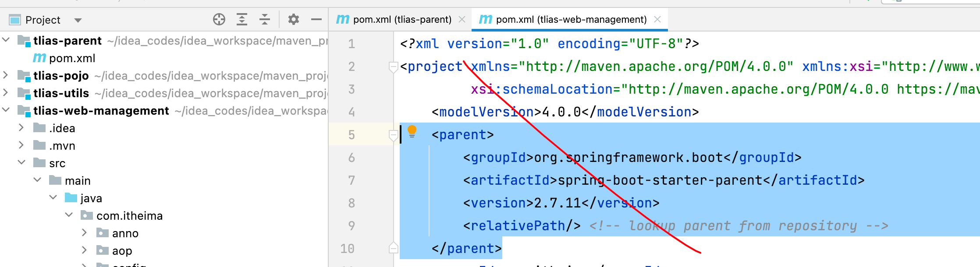Click line number 8 in gutter

352,203
